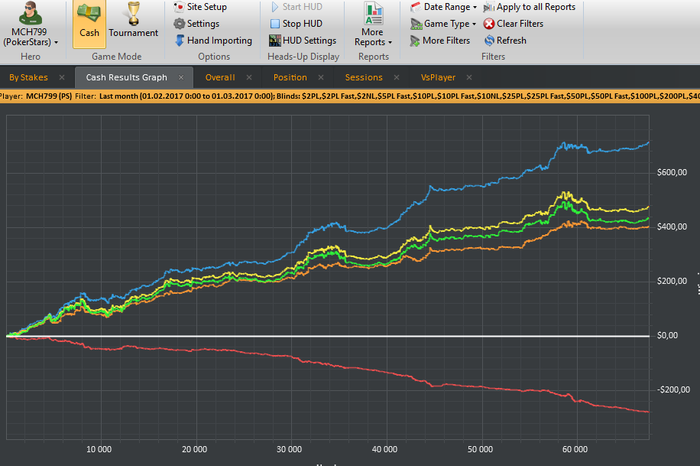Screen dimensions: 700x466
Task: Open the More Reports menu
Action: (373, 25)
